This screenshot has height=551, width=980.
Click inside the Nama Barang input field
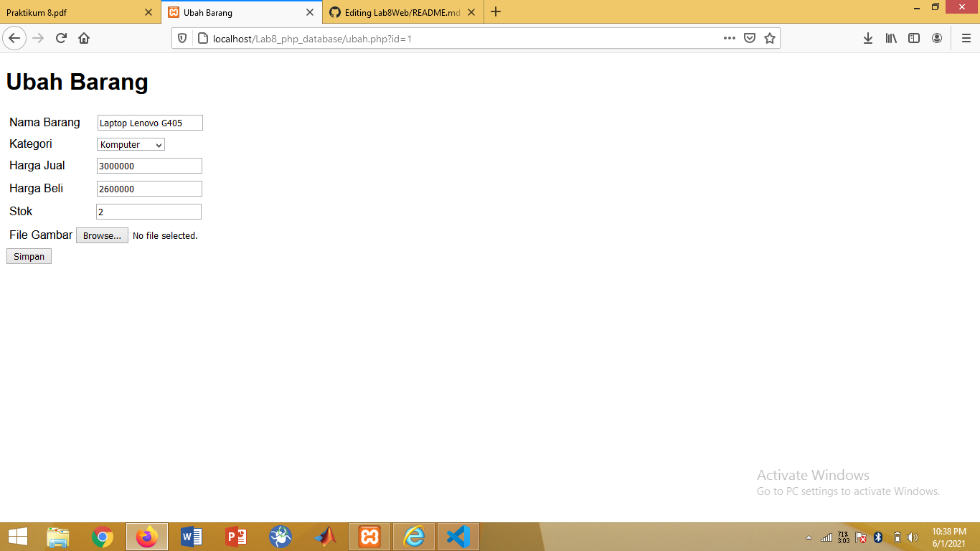tap(149, 122)
